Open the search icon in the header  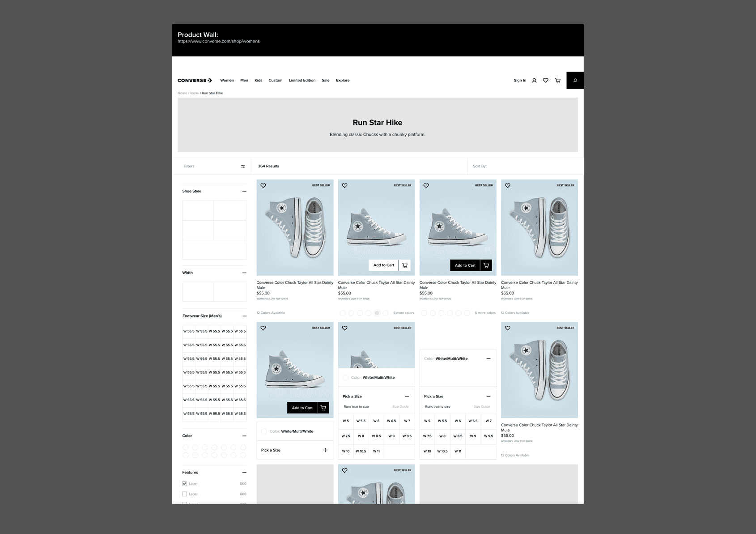[575, 81]
